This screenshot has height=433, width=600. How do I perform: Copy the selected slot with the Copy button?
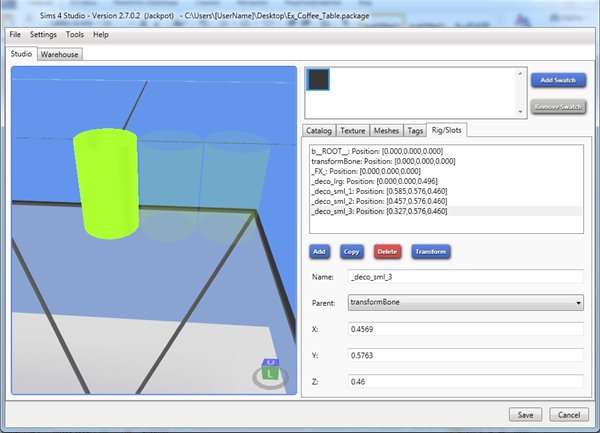(x=351, y=251)
